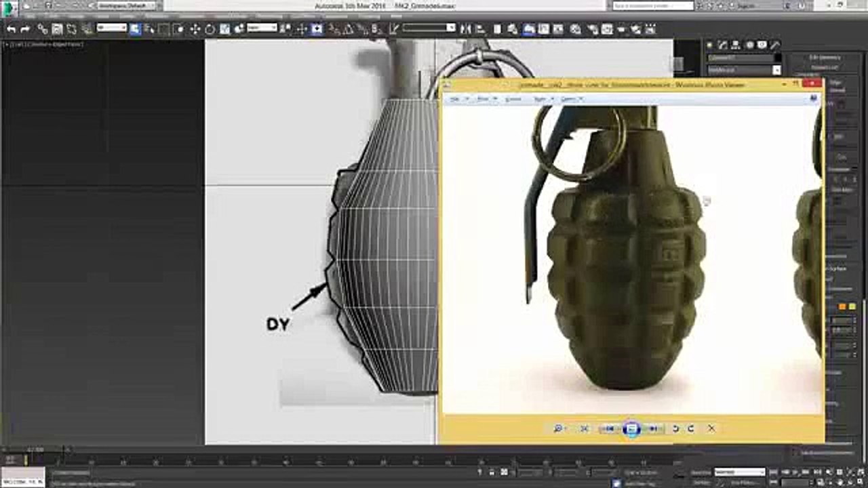Select the Link tool in main toolbar
The height and width of the screenshot is (488, 868).
click(43, 29)
